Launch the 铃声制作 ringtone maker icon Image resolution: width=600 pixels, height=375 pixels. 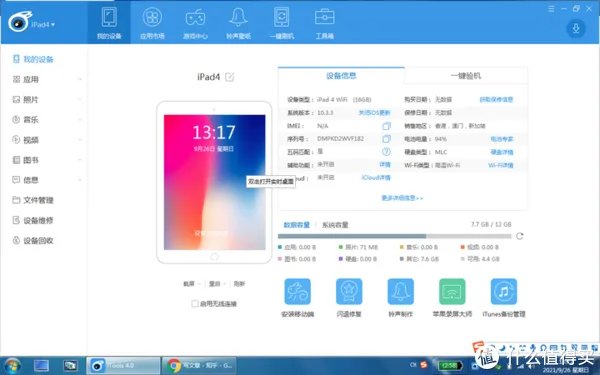click(x=401, y=292)
